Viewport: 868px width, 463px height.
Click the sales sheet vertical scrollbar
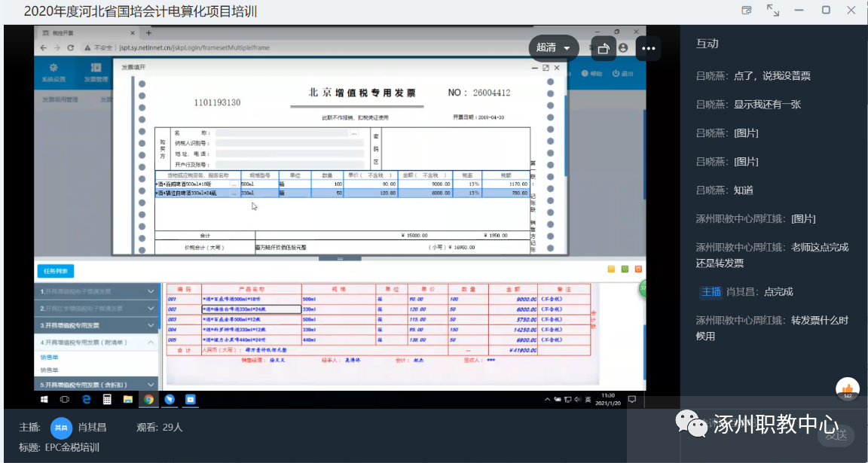pyautogui.click(x=644, y=354)
